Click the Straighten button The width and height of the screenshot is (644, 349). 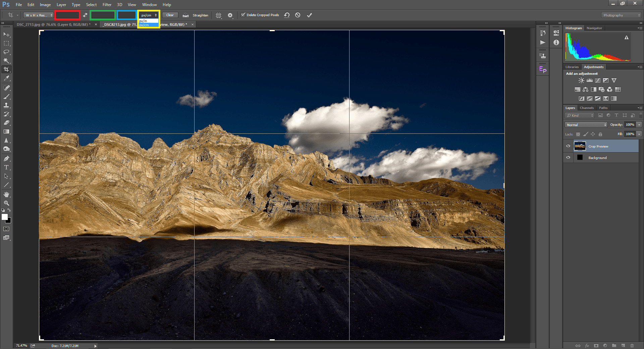200,15
